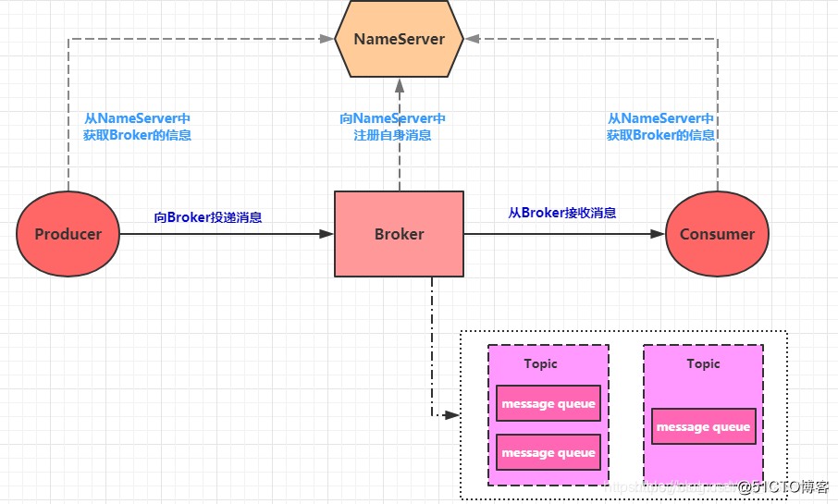
Task: Click the 'Topic' title of the right container
Action: click(x=703, y=363)
